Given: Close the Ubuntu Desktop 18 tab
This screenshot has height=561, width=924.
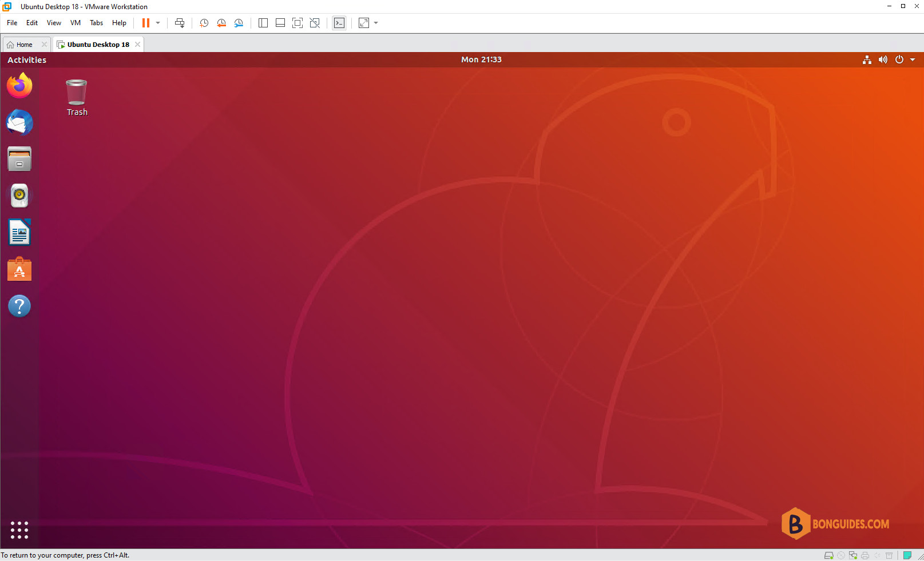Looking at the screenshot, I should click(x=137, y=45).
